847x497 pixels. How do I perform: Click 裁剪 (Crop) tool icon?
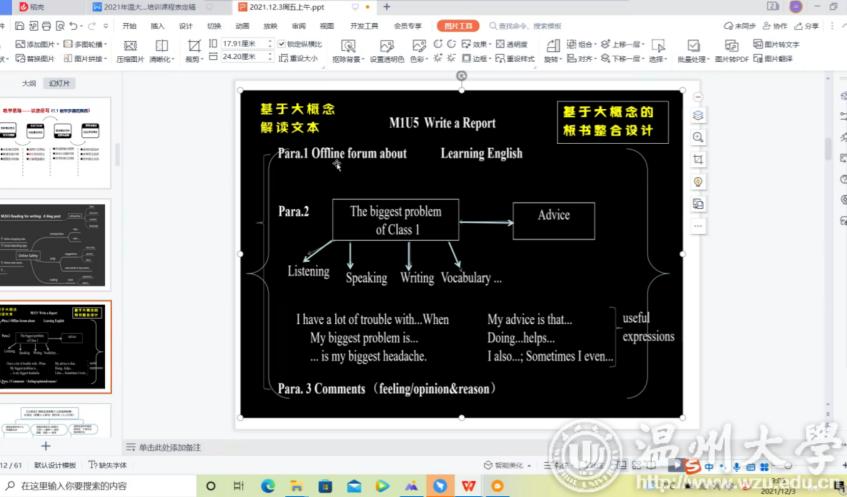pyautogui.click(x=194, y=46)
